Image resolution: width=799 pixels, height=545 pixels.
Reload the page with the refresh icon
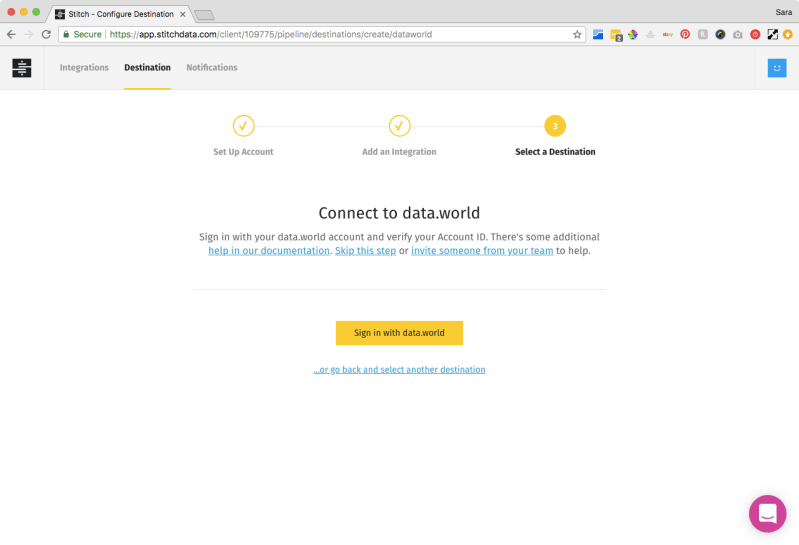[46, 35]
